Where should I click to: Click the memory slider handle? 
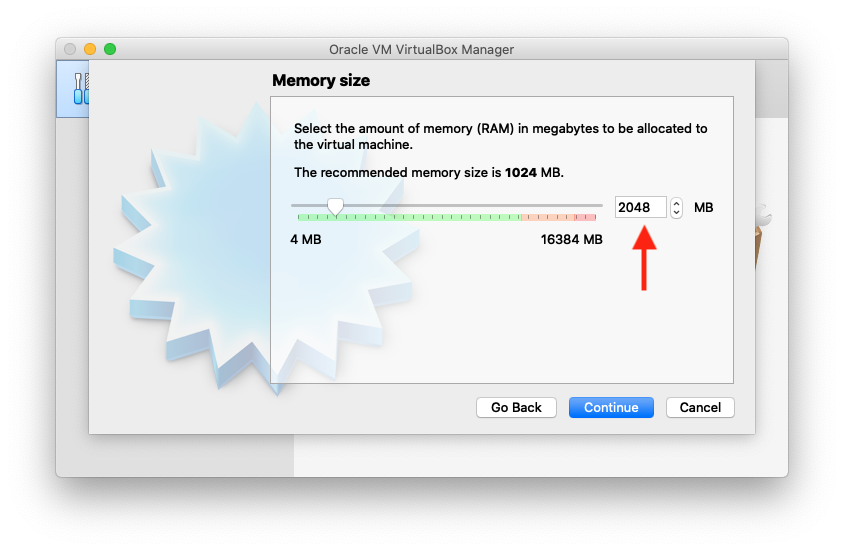[336, 205]
